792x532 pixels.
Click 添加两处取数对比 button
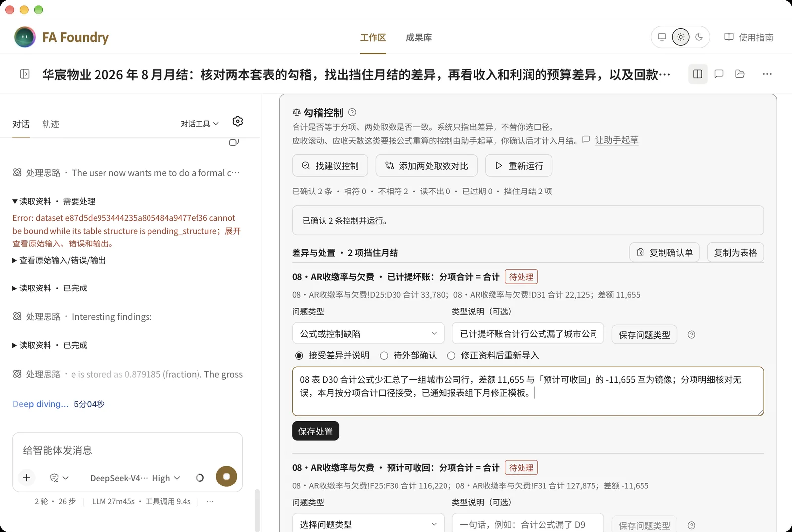(x=427, y=166)
